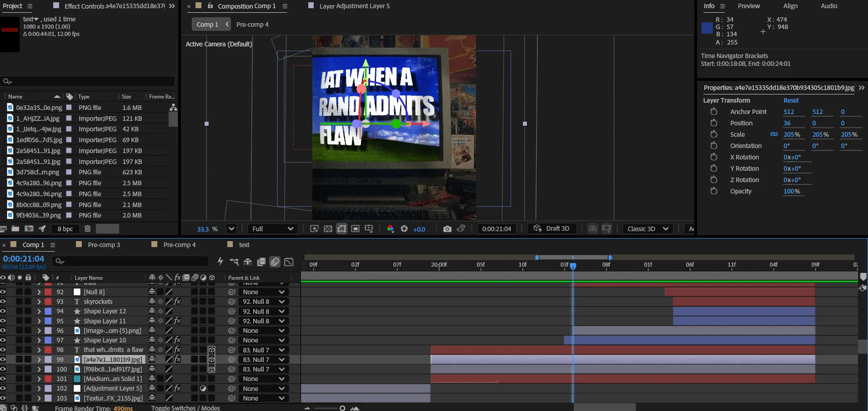Click the red label color of layer 98
Viewport: 868px width, 411px height.
click(x=48, y=350)
